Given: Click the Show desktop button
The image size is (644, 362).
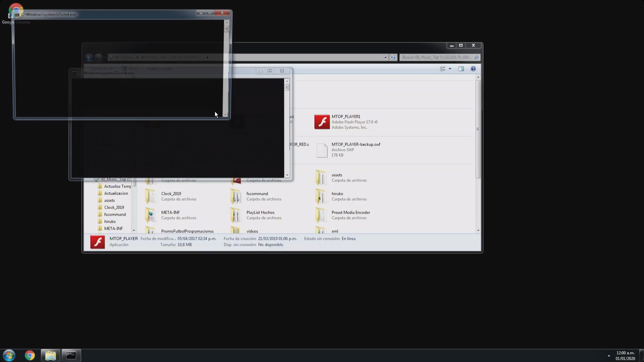Looking at the screenshot, I should [642, 355].
